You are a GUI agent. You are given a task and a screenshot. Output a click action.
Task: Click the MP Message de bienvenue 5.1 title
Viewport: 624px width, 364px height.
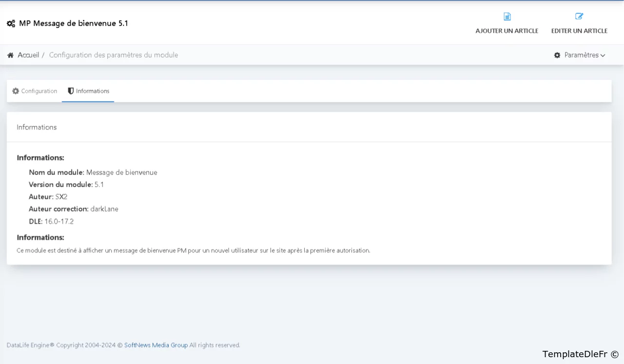(73, 23)
